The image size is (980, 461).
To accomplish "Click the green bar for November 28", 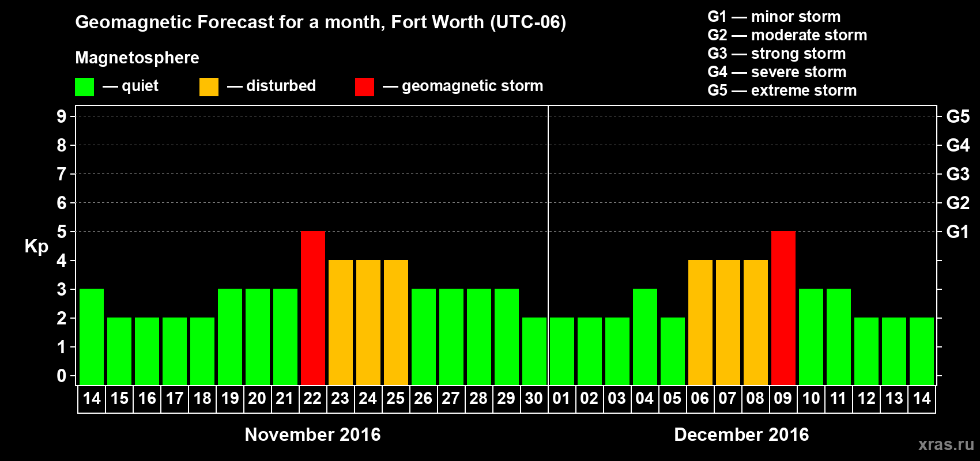I will click(x=479, y=337).
